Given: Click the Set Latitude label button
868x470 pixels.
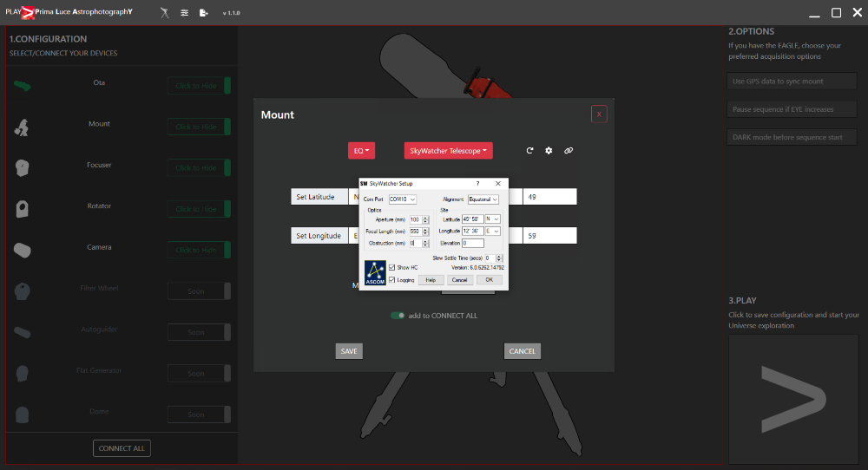Looking at the screenshot, I should pos(319,197).
